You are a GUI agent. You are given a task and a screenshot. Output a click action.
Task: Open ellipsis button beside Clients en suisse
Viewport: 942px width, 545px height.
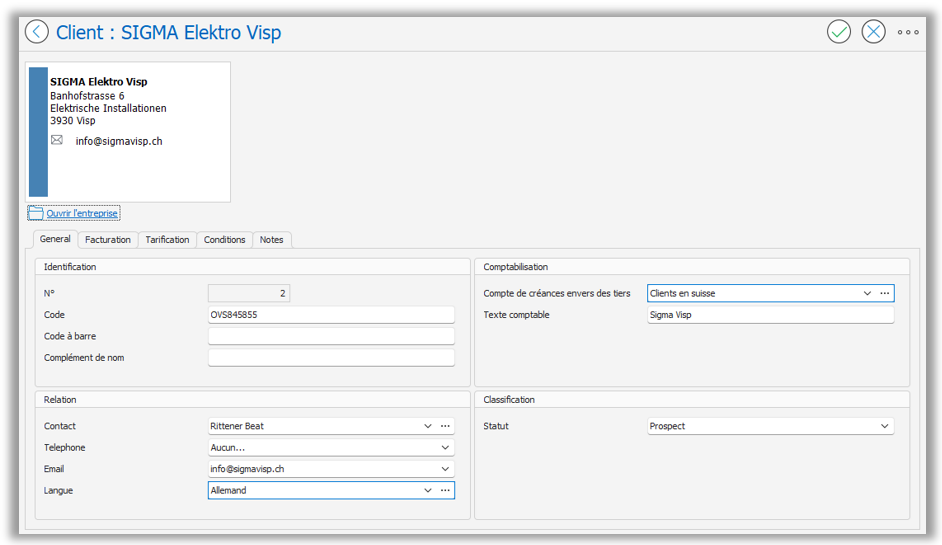(884, 293)
